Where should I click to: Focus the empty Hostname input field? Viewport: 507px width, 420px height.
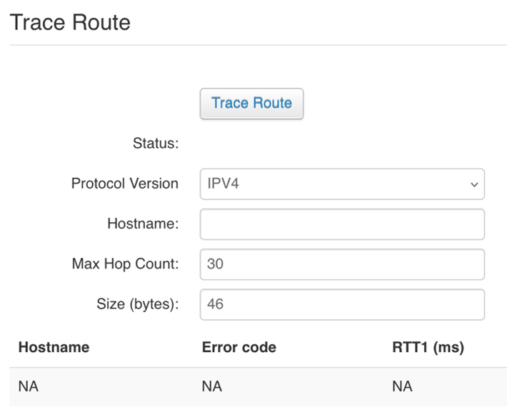(x=342, y=224)
